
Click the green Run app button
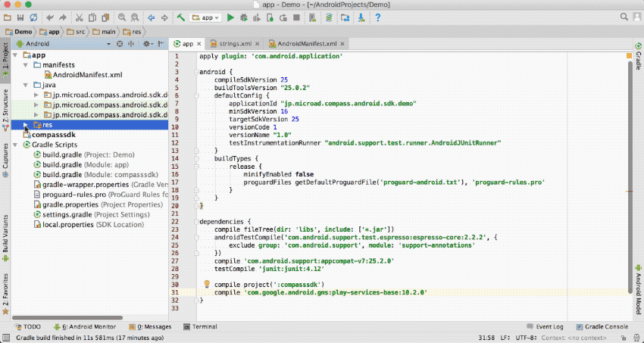tap(230, 17)
